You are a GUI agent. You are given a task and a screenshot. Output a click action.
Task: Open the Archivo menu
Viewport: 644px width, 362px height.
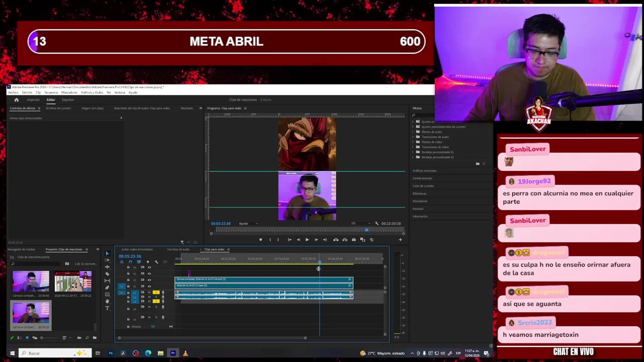coord(13,93)
